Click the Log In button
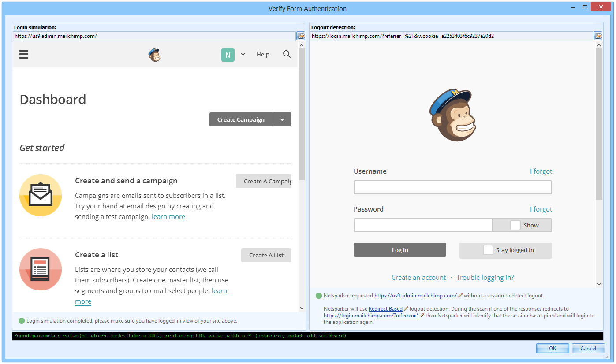The height and width of the screenshot is (364, 616). tap(399, 250)
